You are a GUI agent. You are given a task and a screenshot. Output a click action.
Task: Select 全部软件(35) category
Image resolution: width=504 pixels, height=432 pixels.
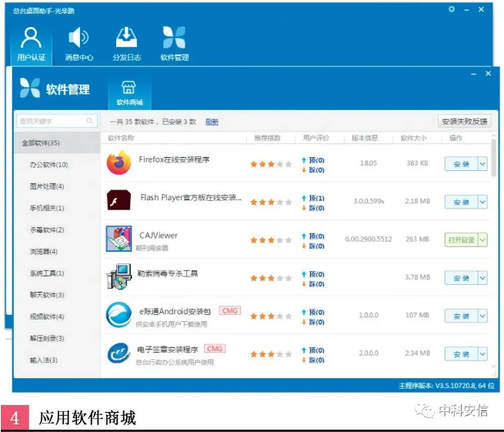(x=57, y=142)
